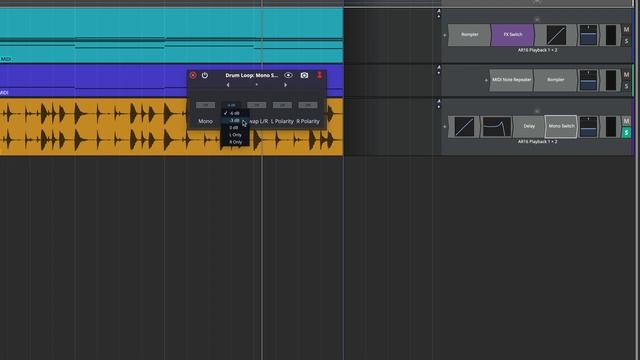Open the preset menu dot between arrows
The width and height of the screenshot is (640, 360).
[x=256, y=85]
